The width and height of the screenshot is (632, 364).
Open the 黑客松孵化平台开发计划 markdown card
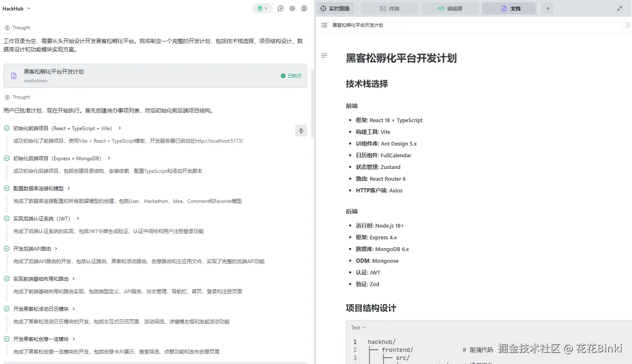[x=155, y=76]
